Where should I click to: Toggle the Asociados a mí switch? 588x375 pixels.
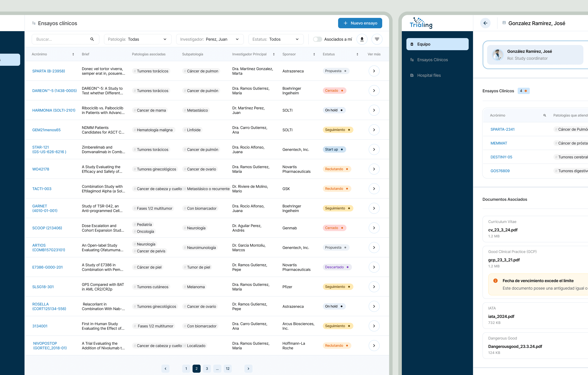317,39
